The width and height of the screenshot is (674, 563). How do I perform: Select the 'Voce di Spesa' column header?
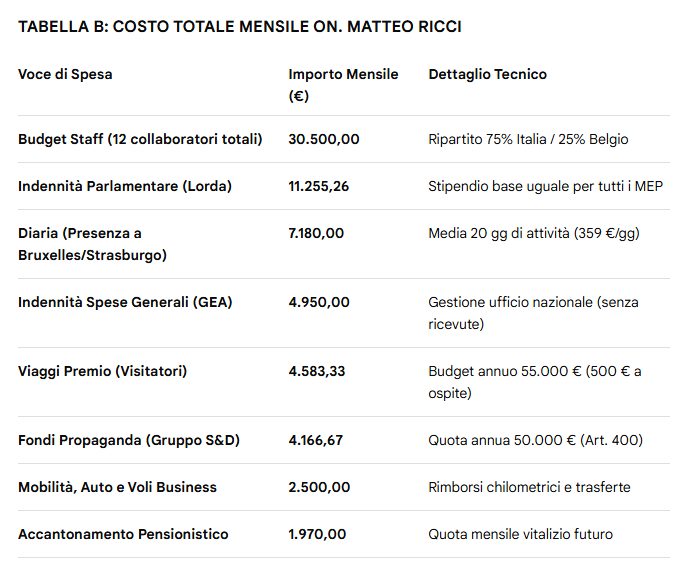tap(65, 74)
